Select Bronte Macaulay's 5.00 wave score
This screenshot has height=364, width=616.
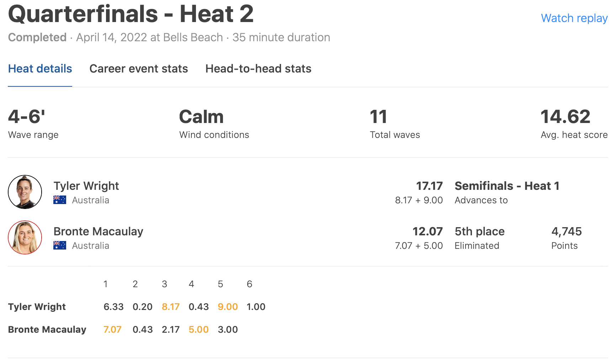198,330
